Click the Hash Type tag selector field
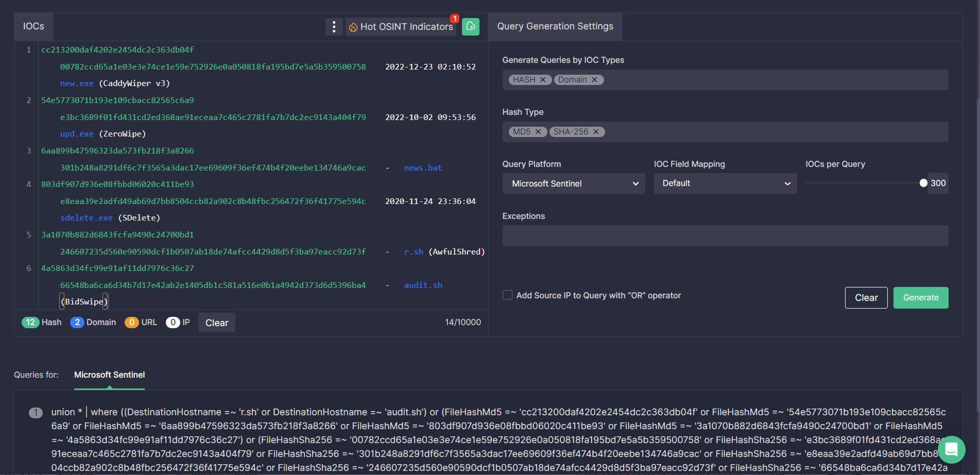This screenshot has height=475, width=980. pos(725,132)
